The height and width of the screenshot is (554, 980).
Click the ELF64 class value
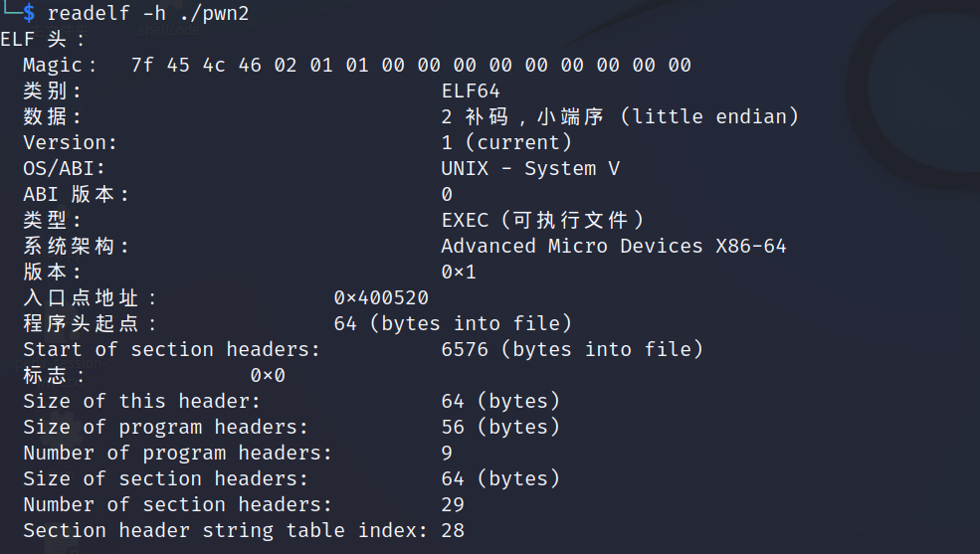pos(471,91)
